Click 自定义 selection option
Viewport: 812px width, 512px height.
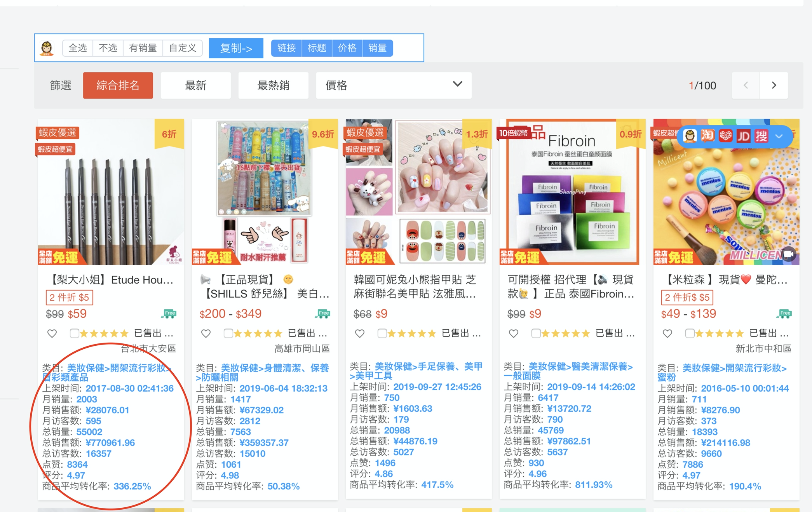click(x=183, y=48)
